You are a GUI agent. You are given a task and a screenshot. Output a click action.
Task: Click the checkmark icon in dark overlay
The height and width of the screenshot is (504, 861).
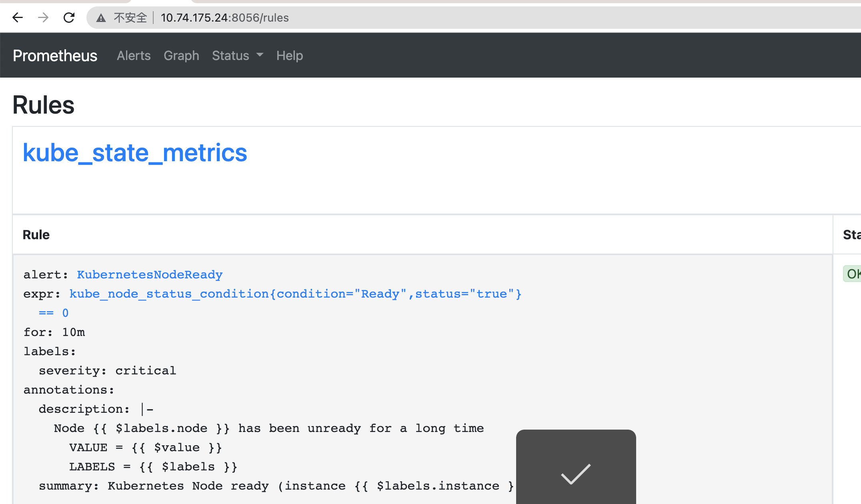click(x=576, y=474)
